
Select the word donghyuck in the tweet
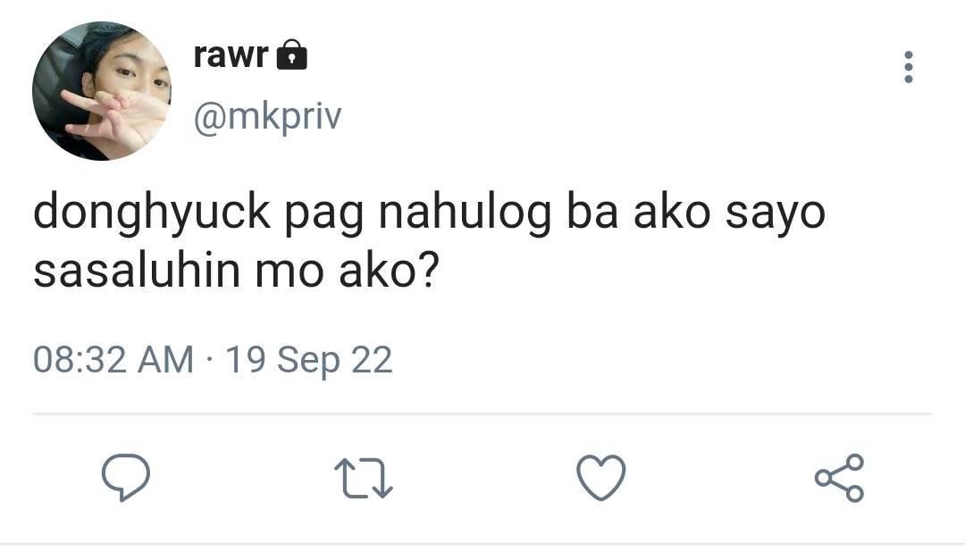click(152, 213)
